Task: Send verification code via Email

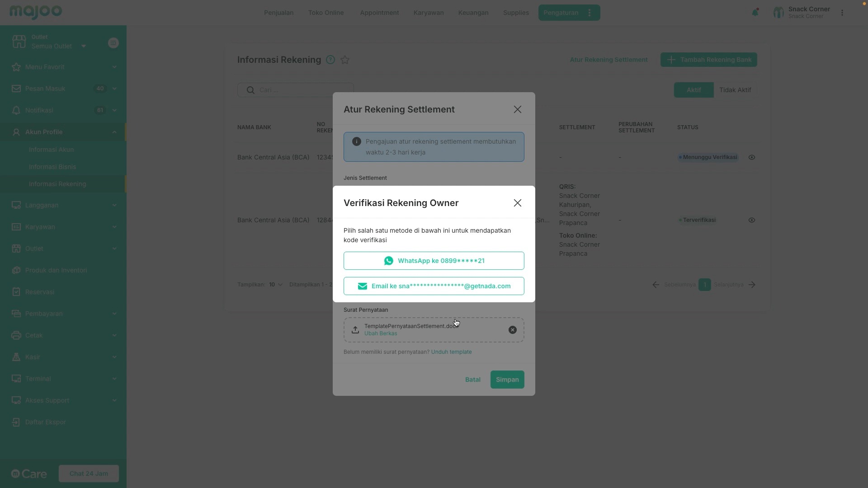Action: (434, 286)
